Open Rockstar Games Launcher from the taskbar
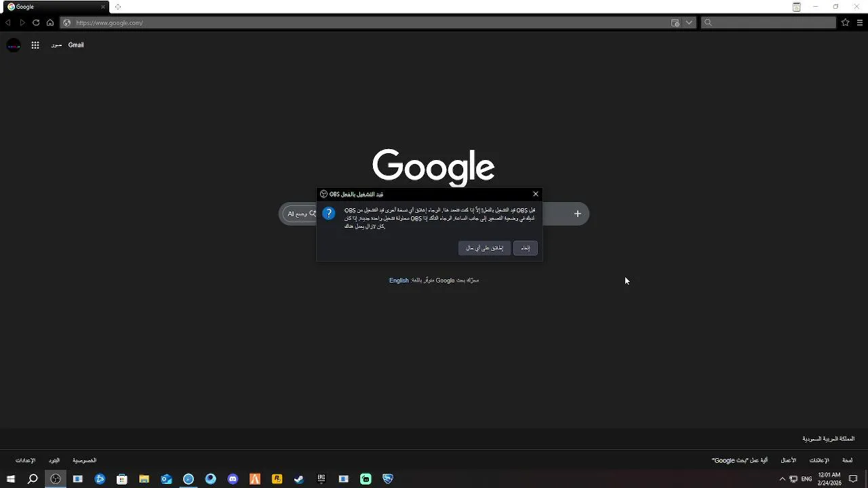 point(277,479)
